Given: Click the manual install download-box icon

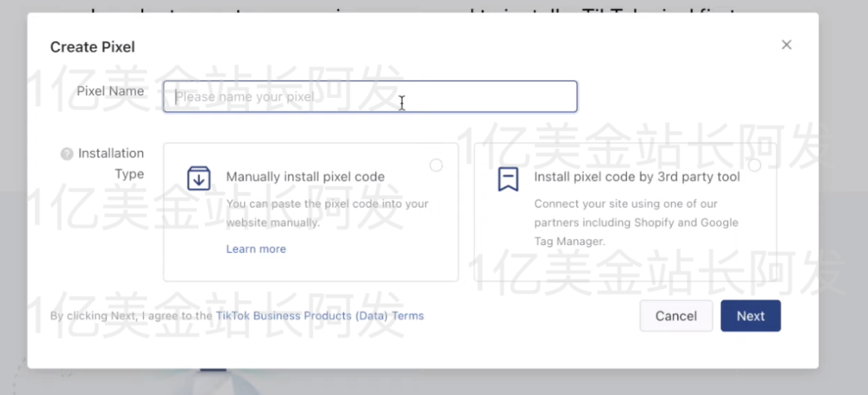Looking at the screenshot, I should click(x=199, y=178).
